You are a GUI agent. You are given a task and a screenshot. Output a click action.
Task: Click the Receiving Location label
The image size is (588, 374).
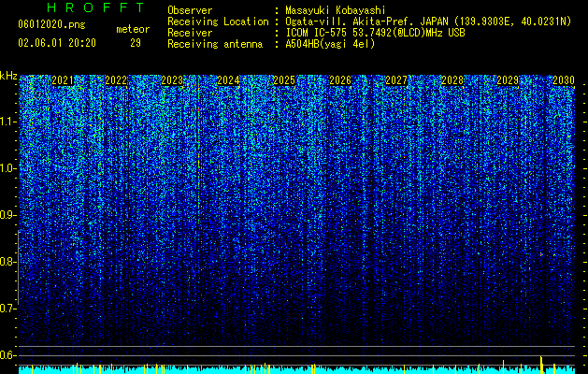click(218, 22)
